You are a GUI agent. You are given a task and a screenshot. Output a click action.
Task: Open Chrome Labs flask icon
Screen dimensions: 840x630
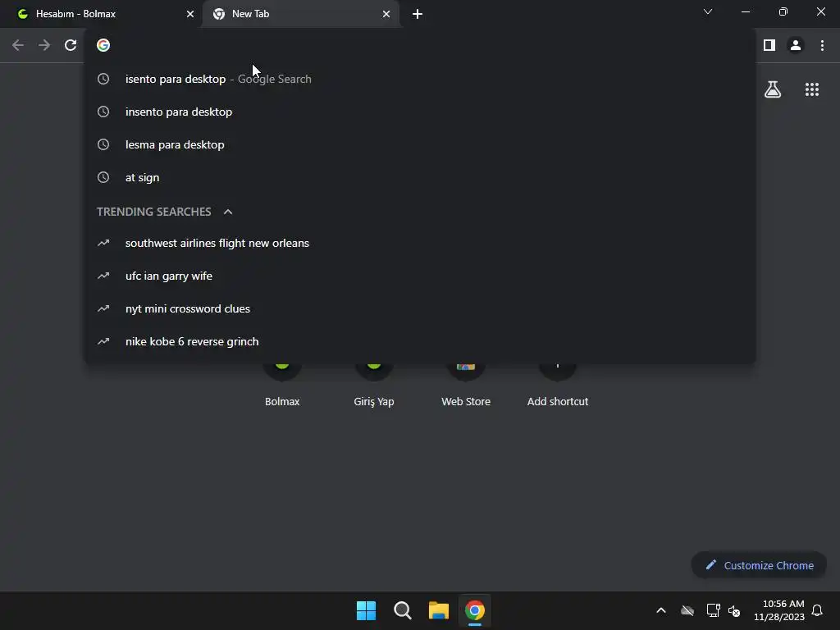773,89
